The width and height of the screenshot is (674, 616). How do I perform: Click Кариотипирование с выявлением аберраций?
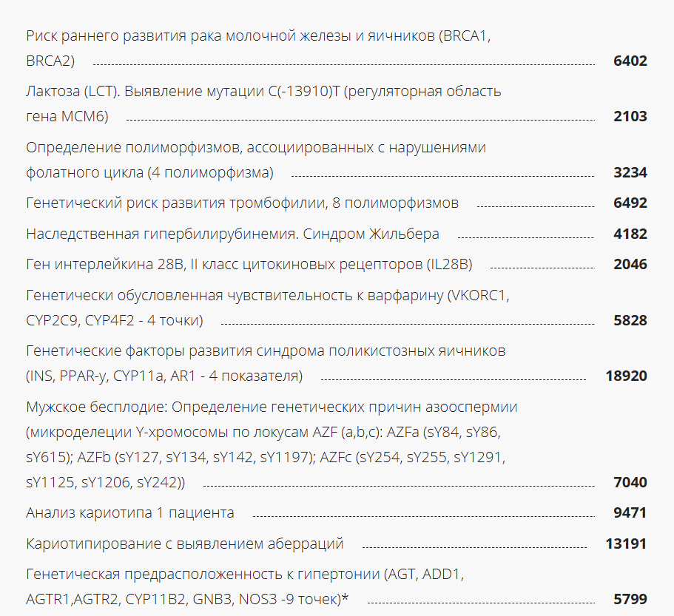pyautogui.click(x=185, y=544)
